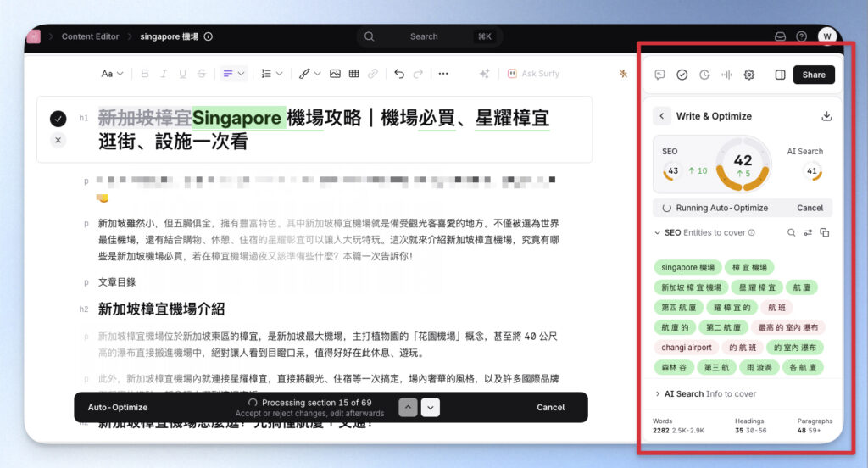Viewport: 868px width, 468px height.
Task: Copy the SEO entities list
Action: point(824,232)
